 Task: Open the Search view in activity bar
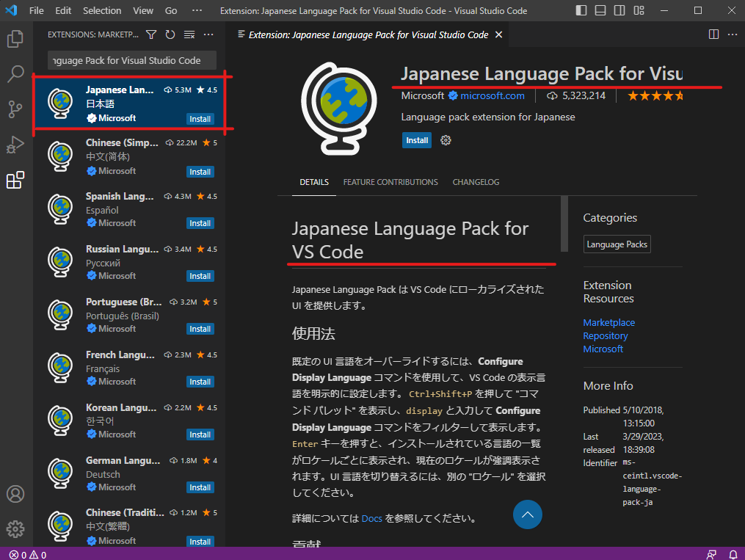(x=15, y=73)
